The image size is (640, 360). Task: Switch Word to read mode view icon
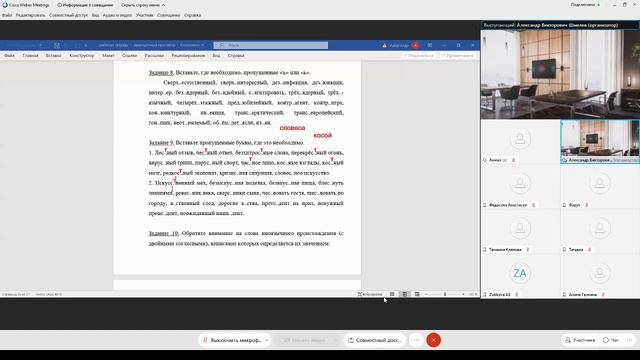(x=392, y=294)
